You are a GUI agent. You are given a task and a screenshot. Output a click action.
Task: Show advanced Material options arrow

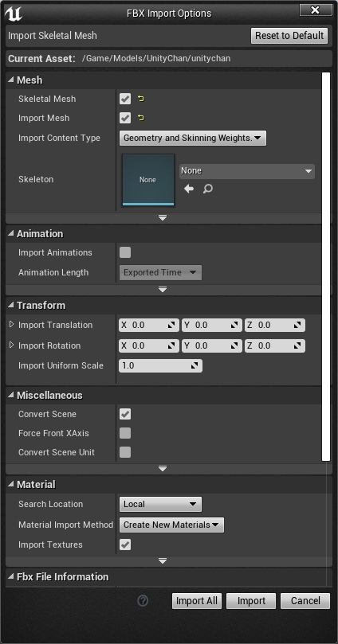coord(163,560)
